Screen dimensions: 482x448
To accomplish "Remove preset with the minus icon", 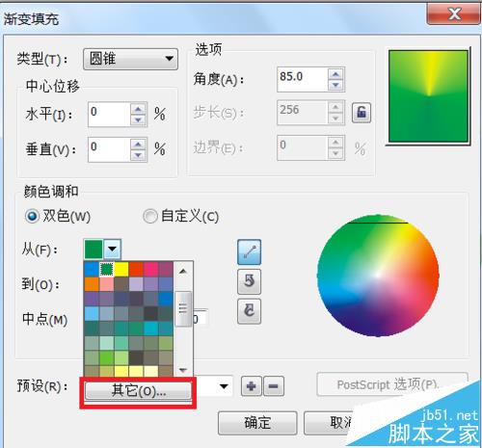I will 274,385.
